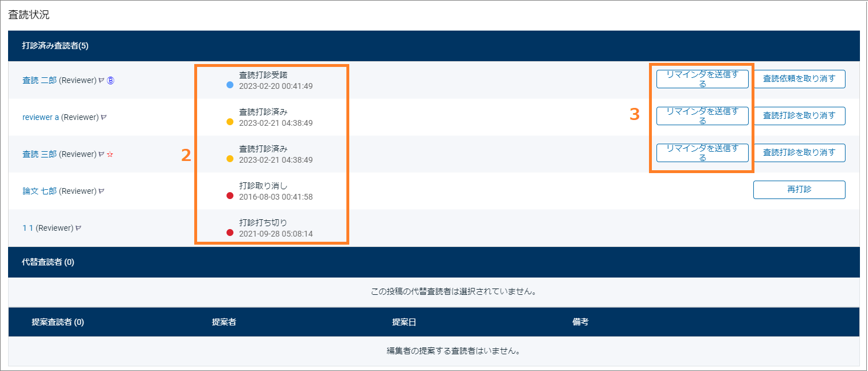Cancel the review inquiry for reviewer a
This screenshot has height=371, width=868.
[799, 115]
